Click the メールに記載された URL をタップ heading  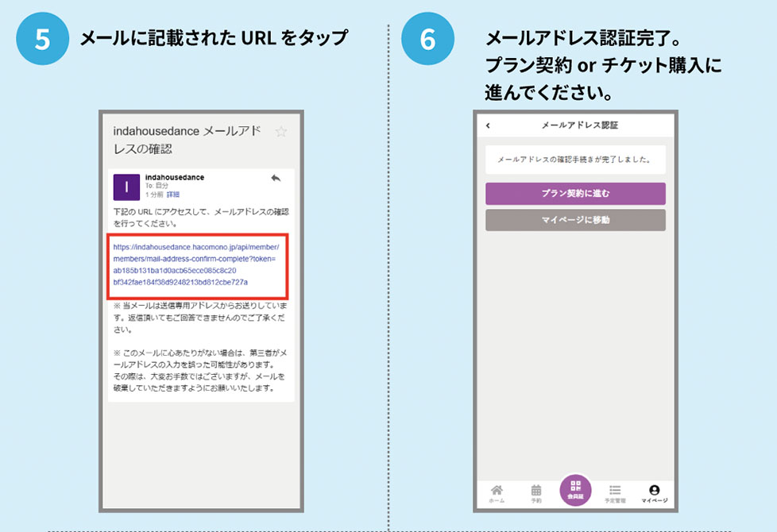click(x=214, y=38)
